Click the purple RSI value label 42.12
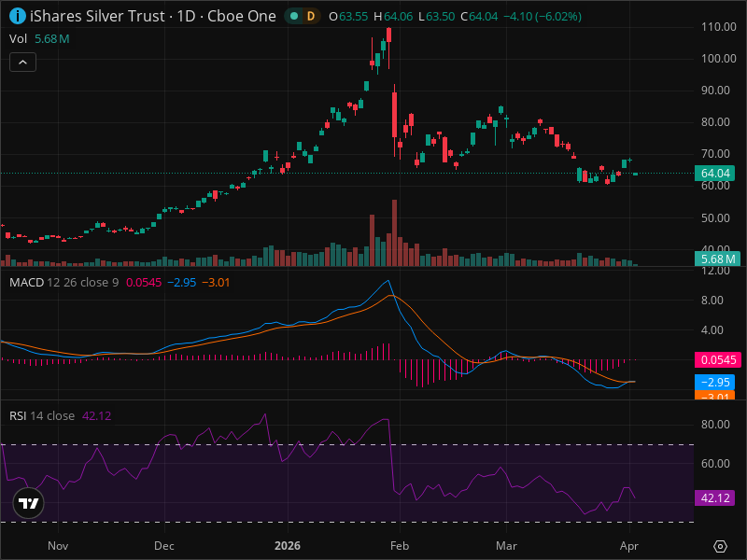747x560 pixels. pyautogui.click(x=714, y=498)
